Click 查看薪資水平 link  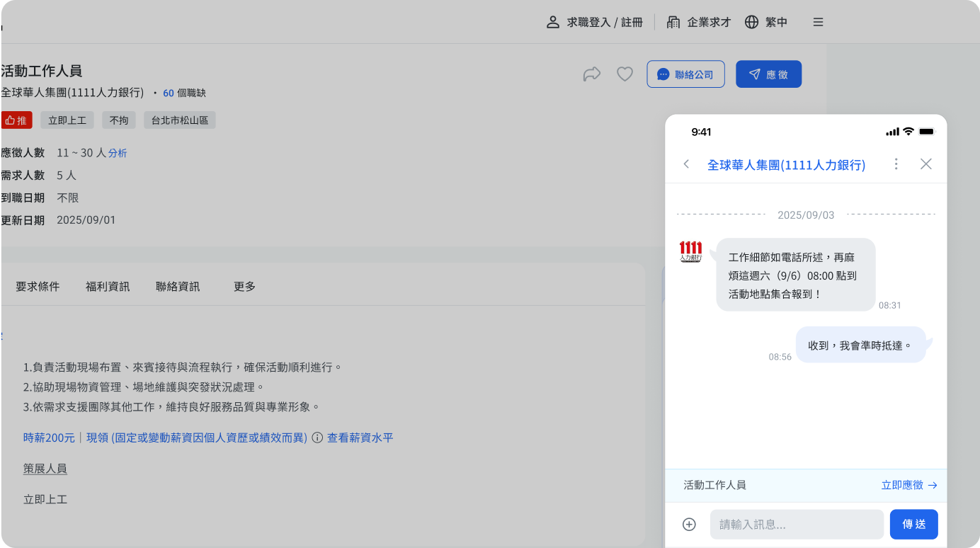pyautogui.click(x=360, y=438)
